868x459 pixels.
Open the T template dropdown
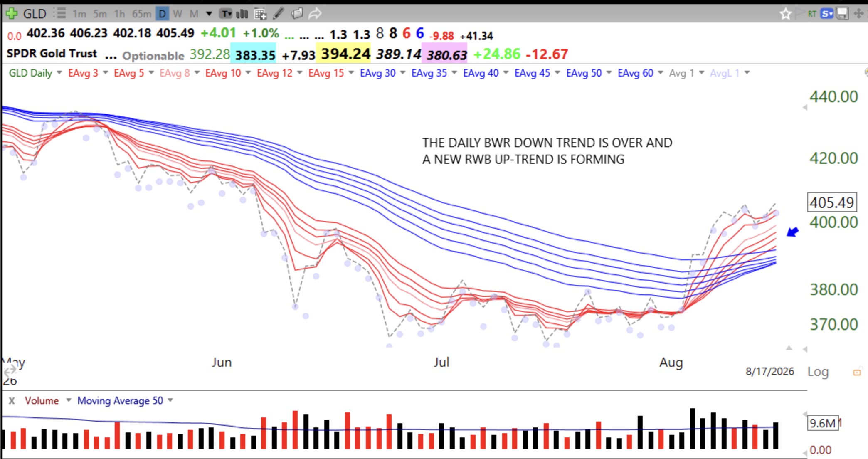coord(226,14)
